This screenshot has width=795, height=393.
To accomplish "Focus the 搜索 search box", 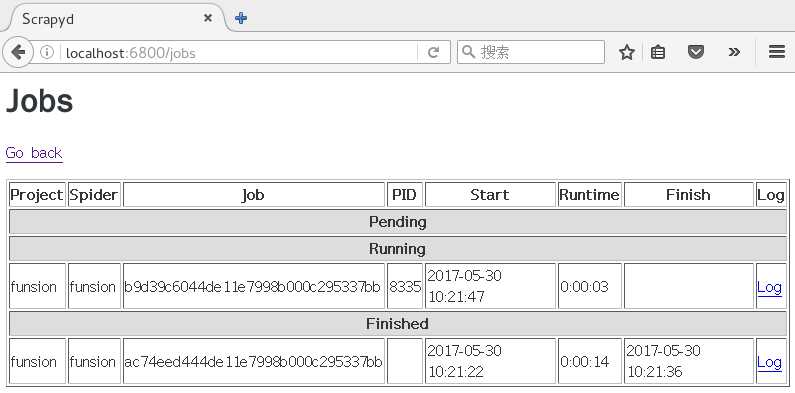I will [x=531, y=52].
